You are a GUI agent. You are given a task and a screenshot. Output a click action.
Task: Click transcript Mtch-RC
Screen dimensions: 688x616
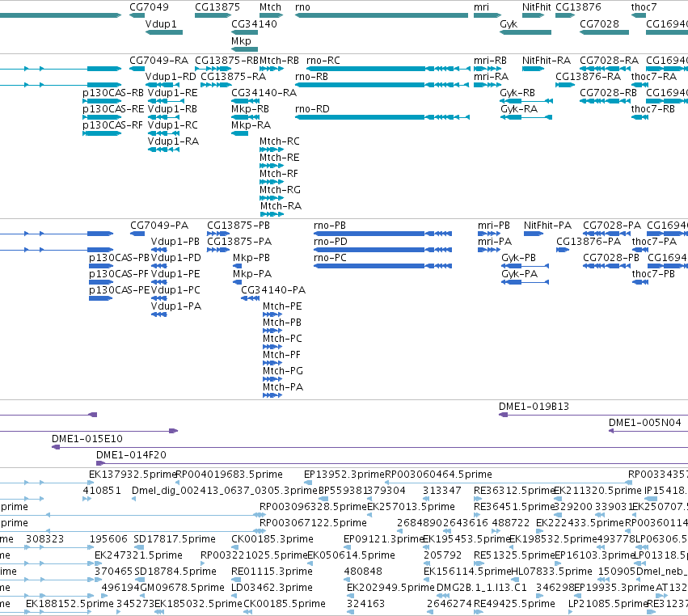click(x=280, y=141)
